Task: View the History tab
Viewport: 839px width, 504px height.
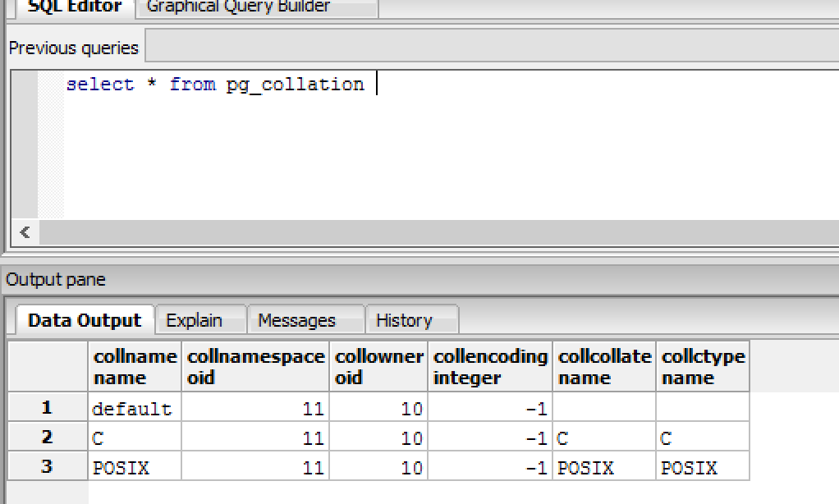Action: (x=404, y=320)
